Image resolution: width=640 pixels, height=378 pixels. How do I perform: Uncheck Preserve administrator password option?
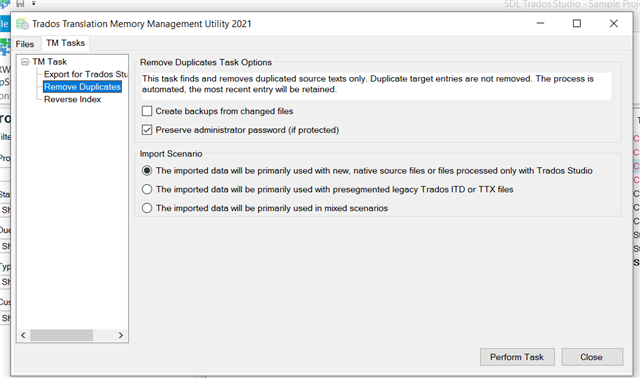point(147,130)
